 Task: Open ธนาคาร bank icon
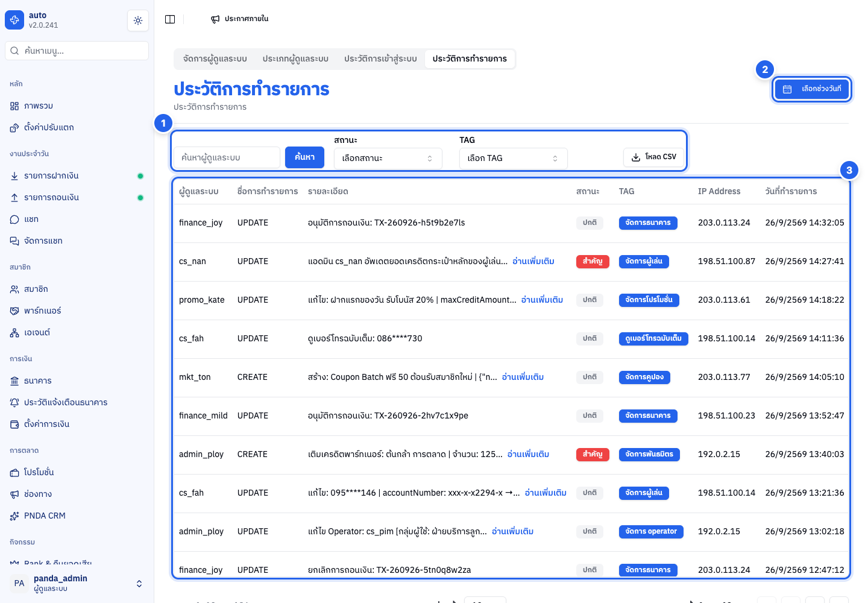coord(14,381)
